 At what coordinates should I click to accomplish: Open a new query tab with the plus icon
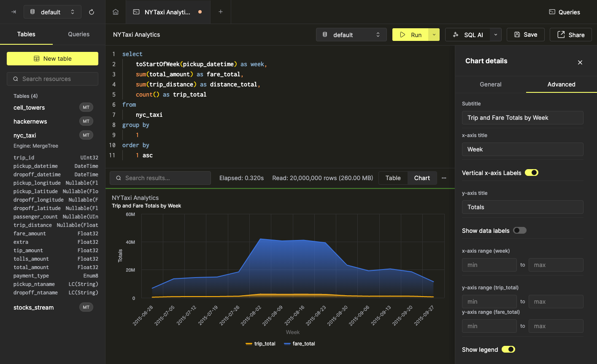point(220,12)
